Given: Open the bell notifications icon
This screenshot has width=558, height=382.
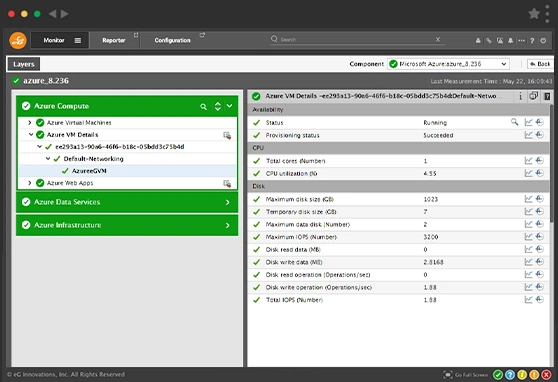Looking at the screenshot, I should pyautogui.click(x=511, y=41).
